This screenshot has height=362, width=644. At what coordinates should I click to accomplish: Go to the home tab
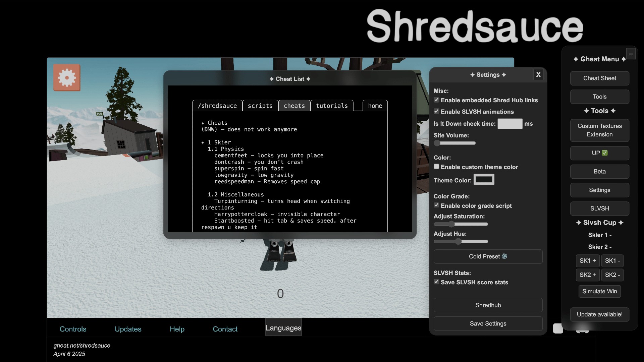(x=375, y=106)
